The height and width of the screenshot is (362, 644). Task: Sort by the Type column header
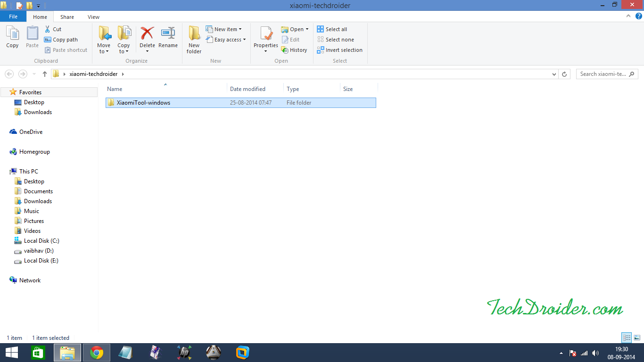click(x=312, y=89)
